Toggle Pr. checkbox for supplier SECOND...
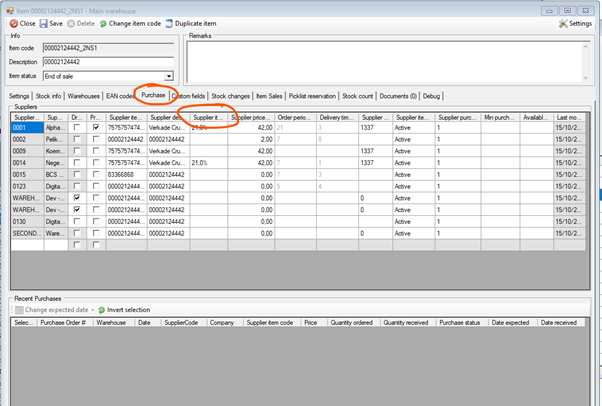 [x=96, y=233]
